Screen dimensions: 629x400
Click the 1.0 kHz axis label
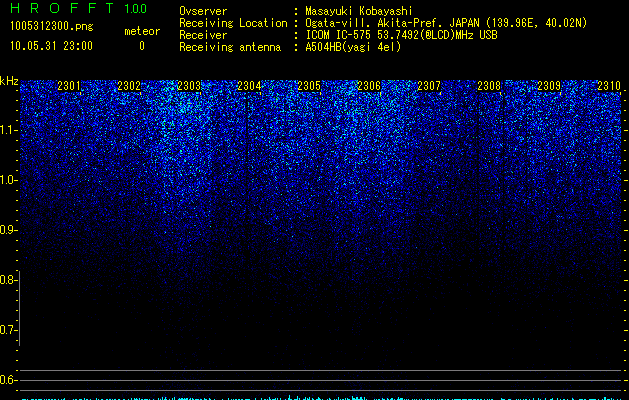pyautogui.click(x=9, y=180)
